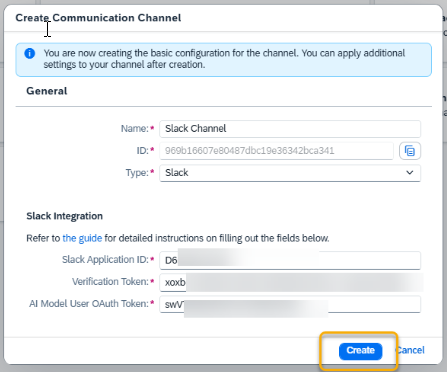Click the blue info icon in the message strip
The width and height of the screenshot is (447, 372).
[30, 53]
